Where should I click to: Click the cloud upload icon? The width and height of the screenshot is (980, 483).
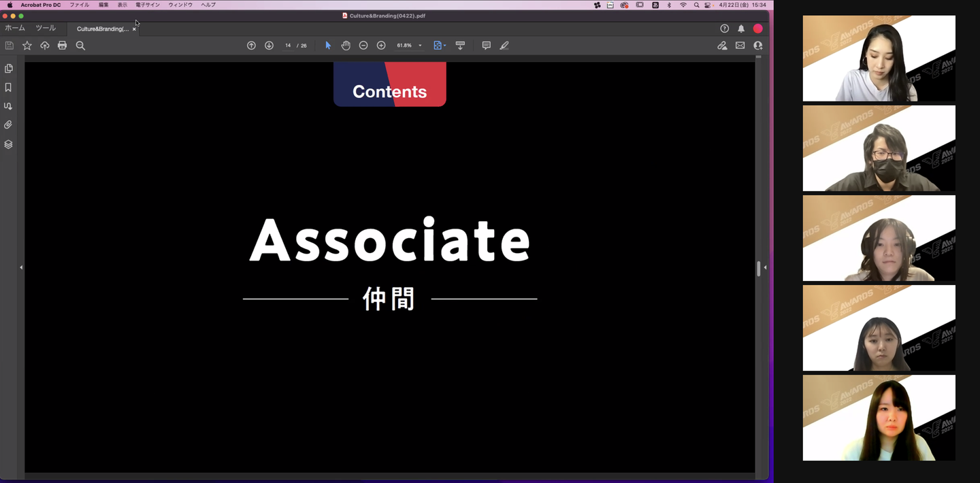45,46
